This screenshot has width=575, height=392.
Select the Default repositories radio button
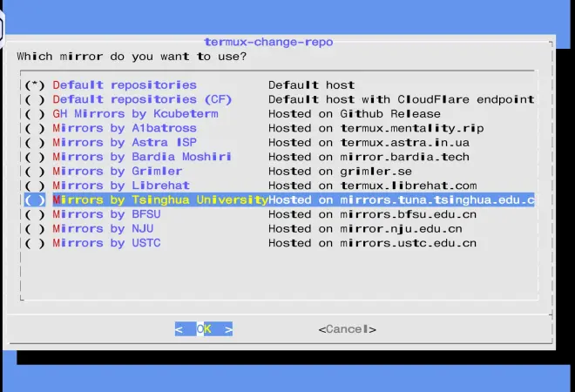[35, 85]
